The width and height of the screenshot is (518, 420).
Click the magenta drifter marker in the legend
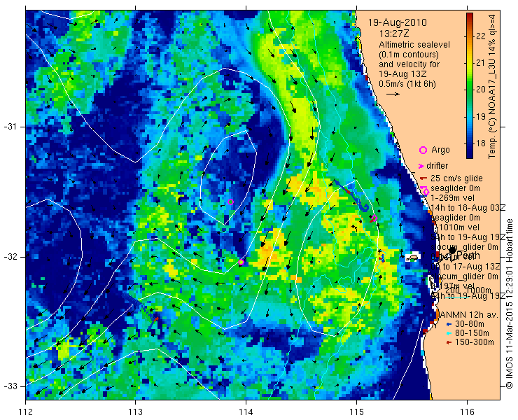coord(421,166)
